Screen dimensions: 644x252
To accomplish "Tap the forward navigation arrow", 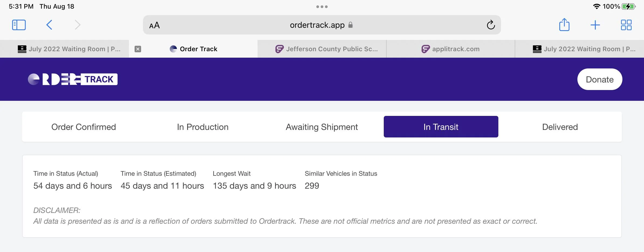I will (x=77, y=25).
